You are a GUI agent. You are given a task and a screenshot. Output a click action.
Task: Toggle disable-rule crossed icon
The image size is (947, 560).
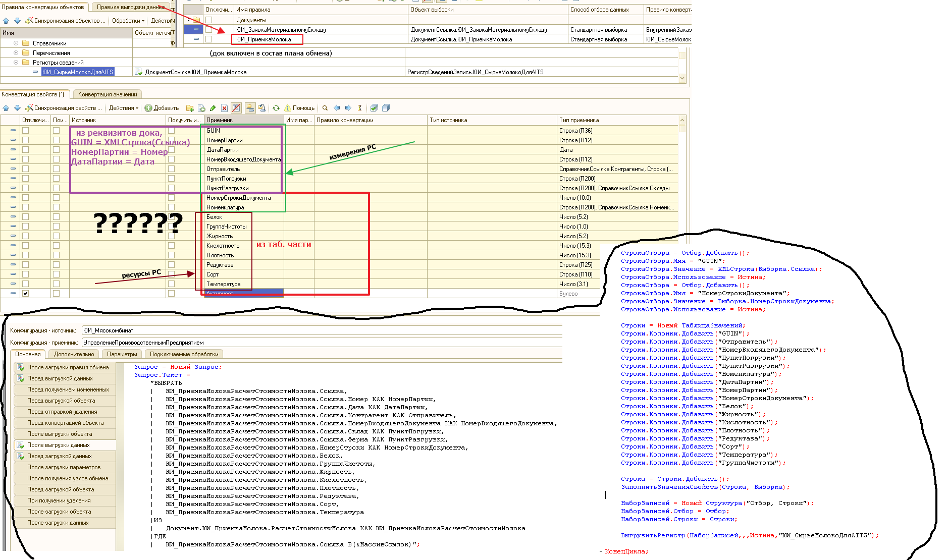click(x=236, y=108)
